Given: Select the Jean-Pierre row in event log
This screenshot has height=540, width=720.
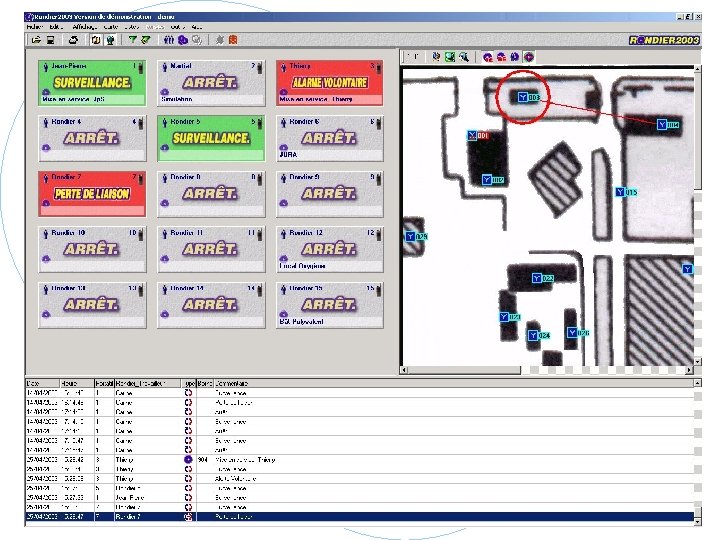Looking at the screenshot, I should (359, 497).
